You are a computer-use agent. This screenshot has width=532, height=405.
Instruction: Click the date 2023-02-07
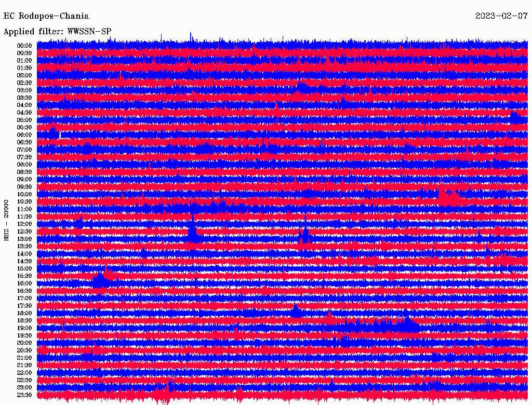501,16
